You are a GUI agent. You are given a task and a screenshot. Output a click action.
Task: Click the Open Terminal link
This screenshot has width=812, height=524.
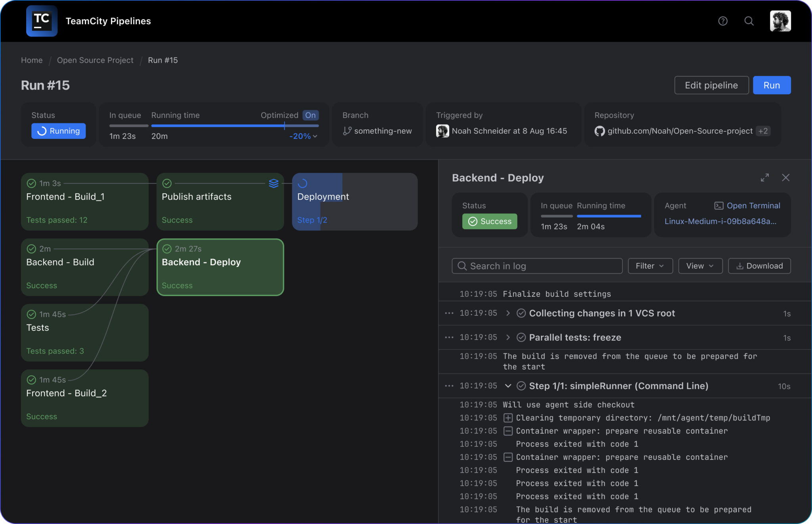(753, 205)
